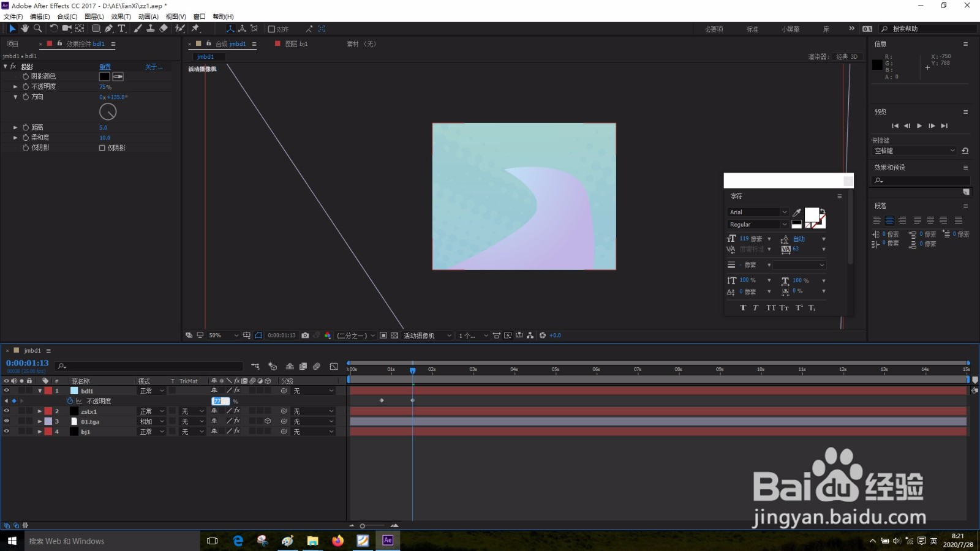980x551 pixels.
Task: Play the preview with play button
Action: click(x=919, y=126)
